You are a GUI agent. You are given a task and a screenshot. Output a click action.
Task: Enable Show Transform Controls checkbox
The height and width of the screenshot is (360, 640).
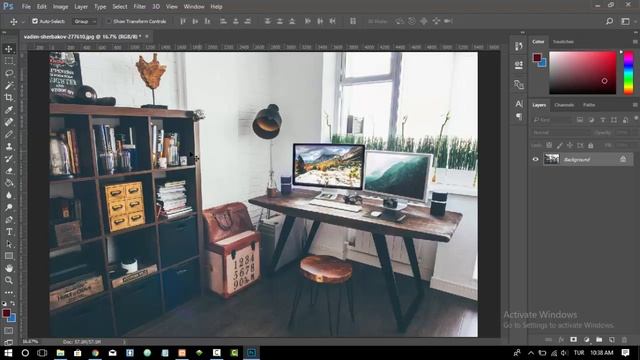tap(109, 21)
